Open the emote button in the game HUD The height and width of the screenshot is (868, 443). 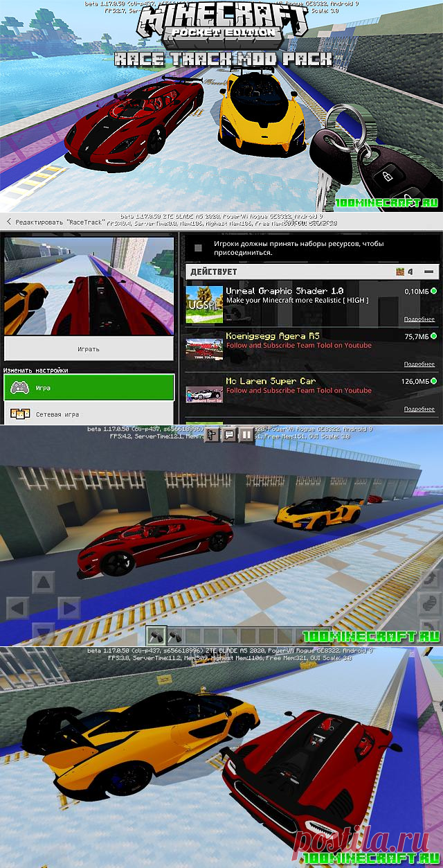pos(210,435)
